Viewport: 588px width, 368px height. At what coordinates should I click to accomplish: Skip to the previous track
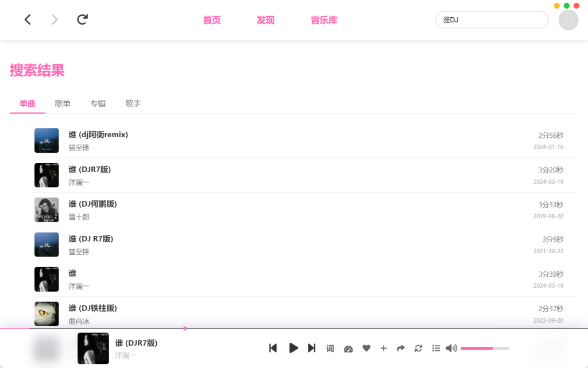click(273, 348)
